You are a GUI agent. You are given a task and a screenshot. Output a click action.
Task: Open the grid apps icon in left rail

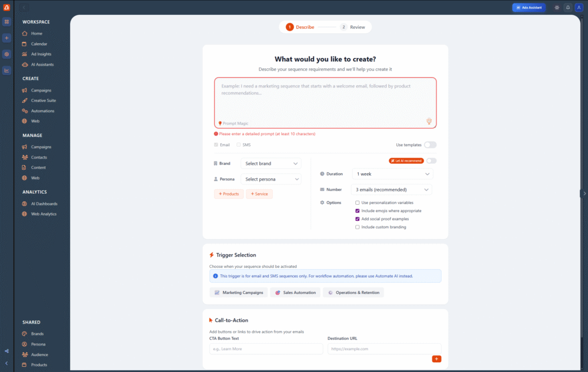coord(6,22)
